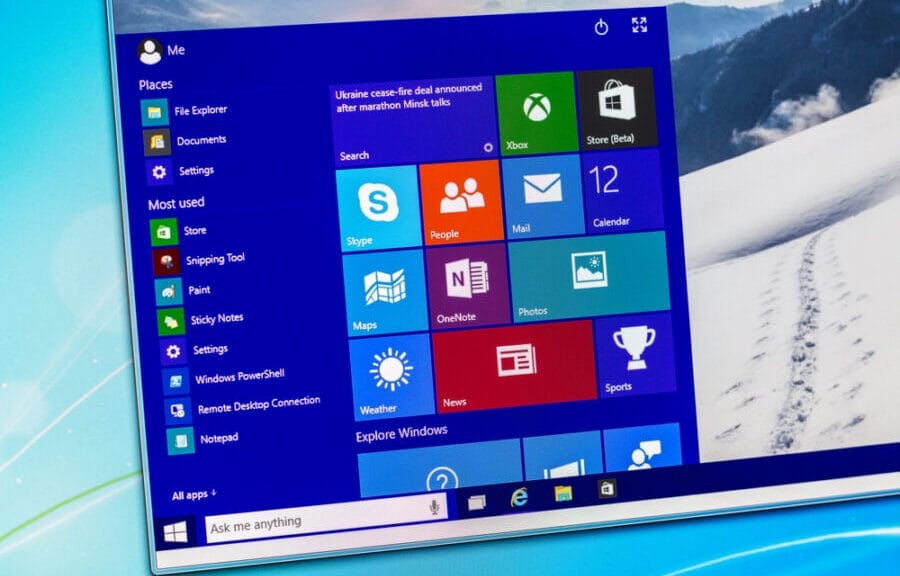
Task: Click the power button icon
Action: click(x=601, y=27)
